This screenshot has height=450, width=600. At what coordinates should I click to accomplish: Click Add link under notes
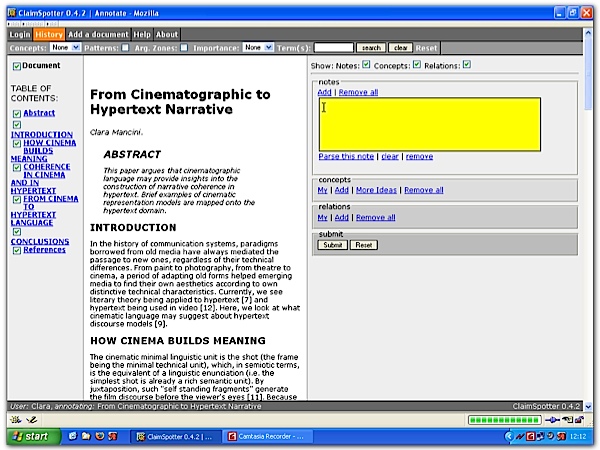click(324, 92)
